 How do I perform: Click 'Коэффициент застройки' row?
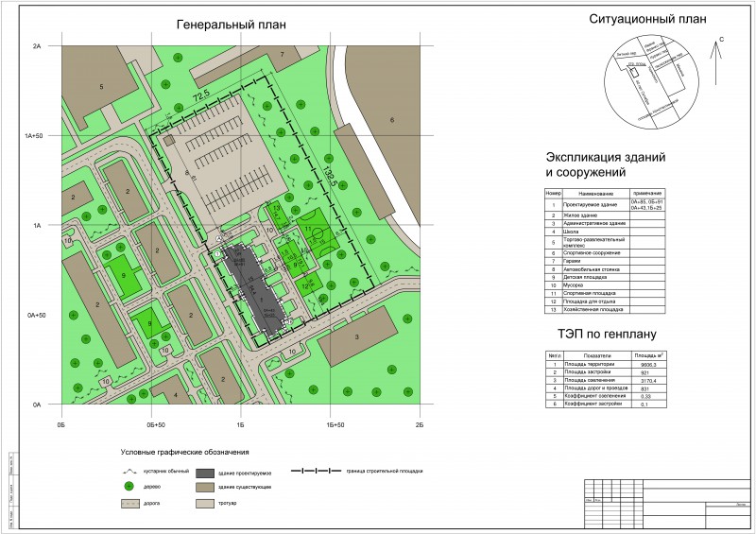606,404
